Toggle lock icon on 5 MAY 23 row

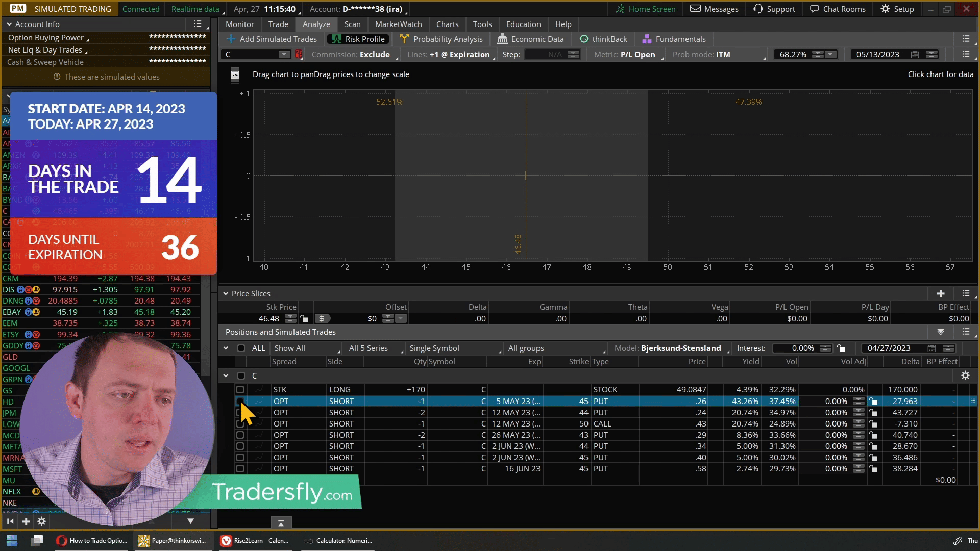point(873,401)
